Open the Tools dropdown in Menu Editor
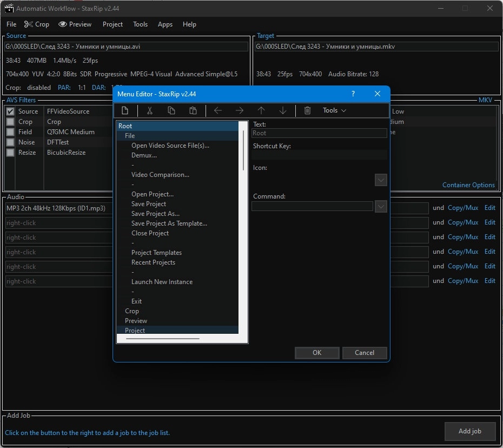This screenshot has height=448, width=503. click(334, 110)
